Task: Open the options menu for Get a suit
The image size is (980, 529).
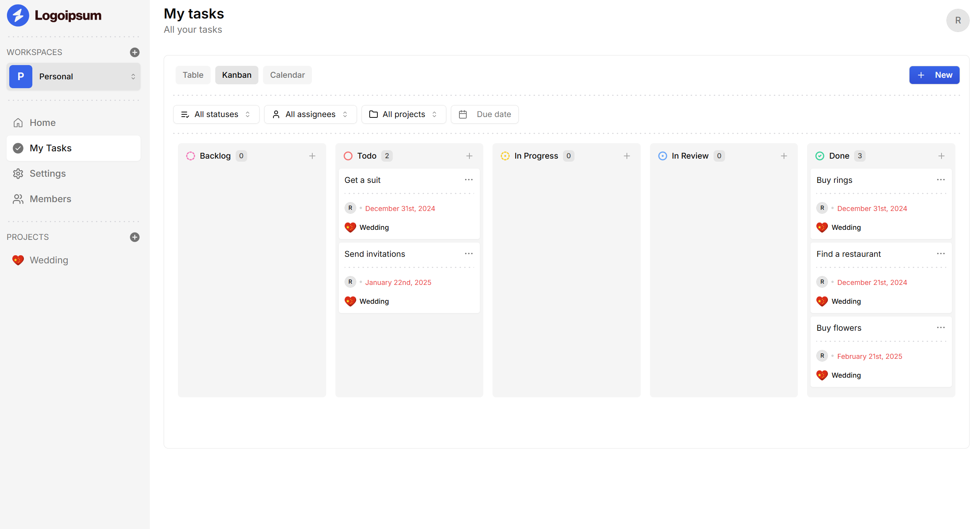Action: tap(469, 180)
